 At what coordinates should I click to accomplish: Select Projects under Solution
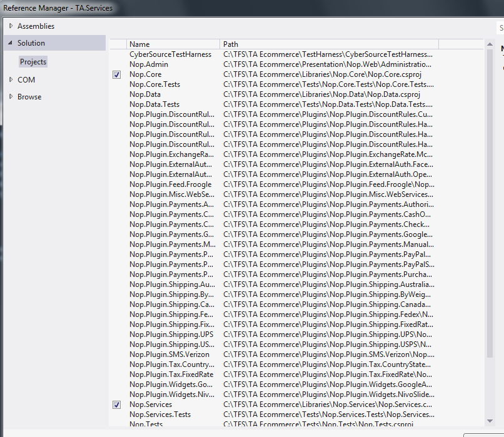33,62
